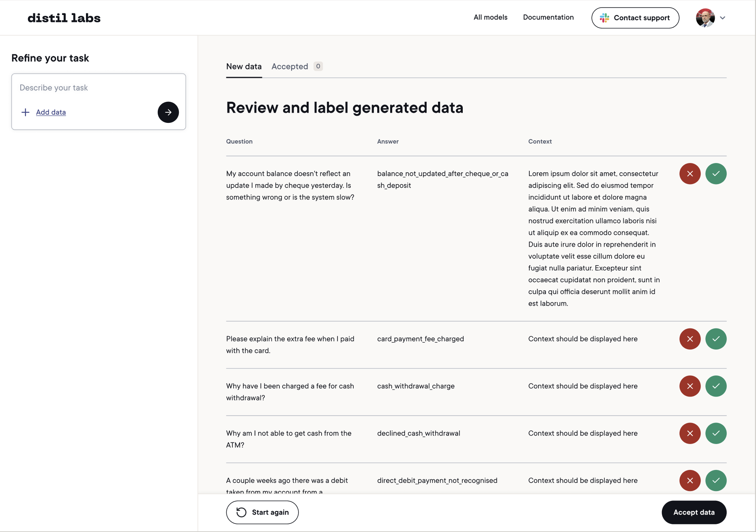
Task: Reject the direct_debit_payment_not_recognised row
Action: click(x=690, y=481)
